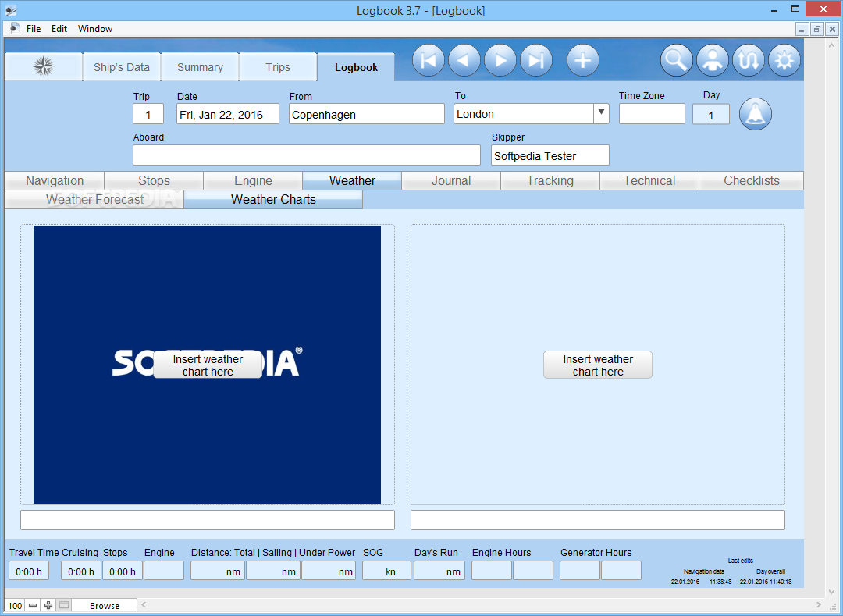This screenshot has width=843, height=616.
Task: Zoom out with the status bar minus icon
Action: (x=33, y=605)
